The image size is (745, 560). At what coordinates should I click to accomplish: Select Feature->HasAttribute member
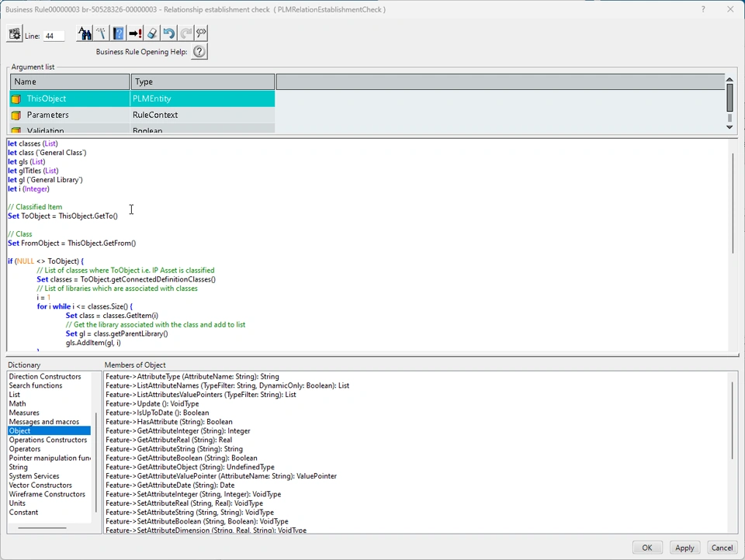(168, 422)
